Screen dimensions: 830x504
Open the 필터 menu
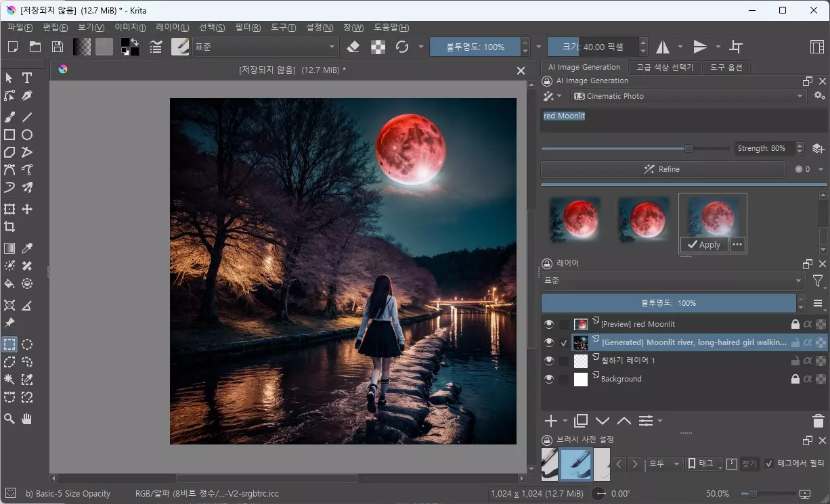247,28
